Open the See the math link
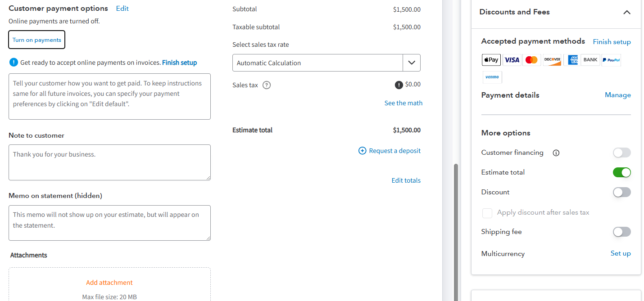The width and height of the screenshot is (644, 301). coord(403,103)
